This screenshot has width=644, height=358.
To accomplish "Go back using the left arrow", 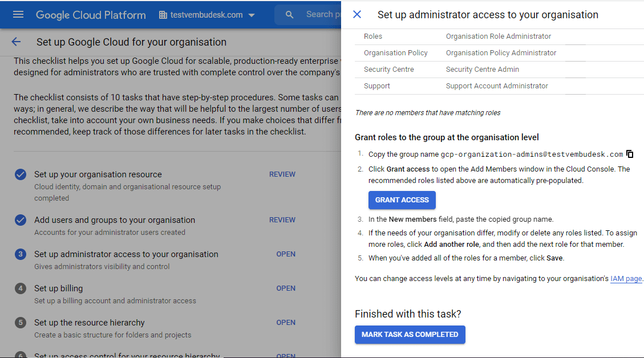I will click(x=16, y=42).
